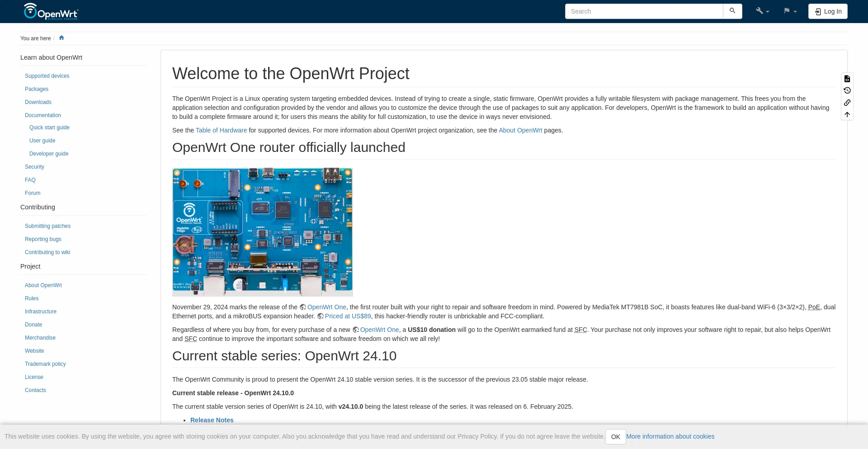Screen dimensions: 868x449
Task: Open More information about cookies link
Action: coord(670,436)
